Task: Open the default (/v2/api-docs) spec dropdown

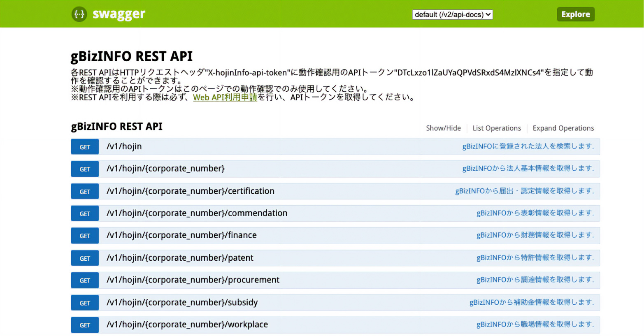Action: point(452,14)
